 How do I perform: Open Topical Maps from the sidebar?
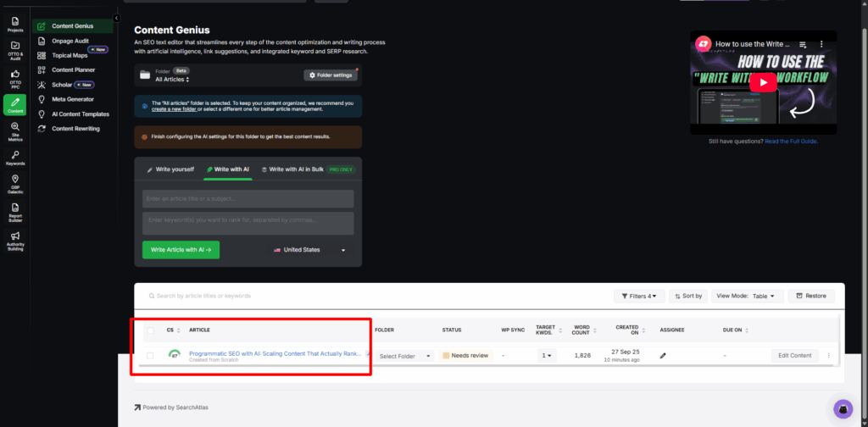(70, 55)
